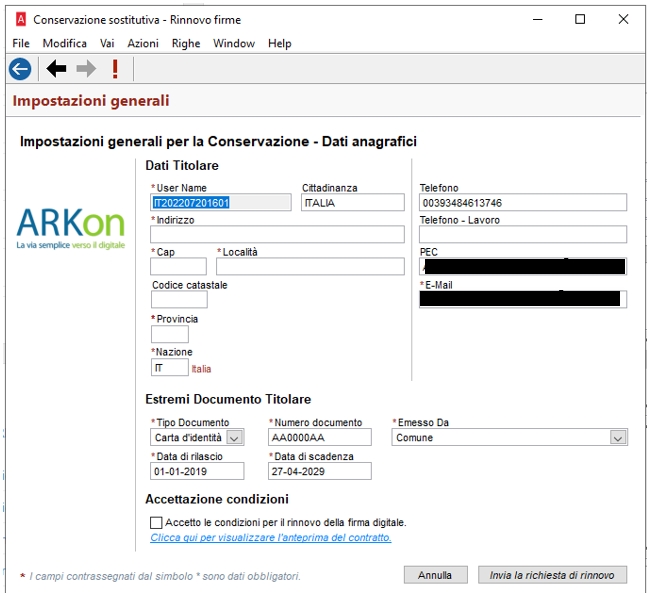
Task: Open the Vai menu
Action: pos(107,43)
